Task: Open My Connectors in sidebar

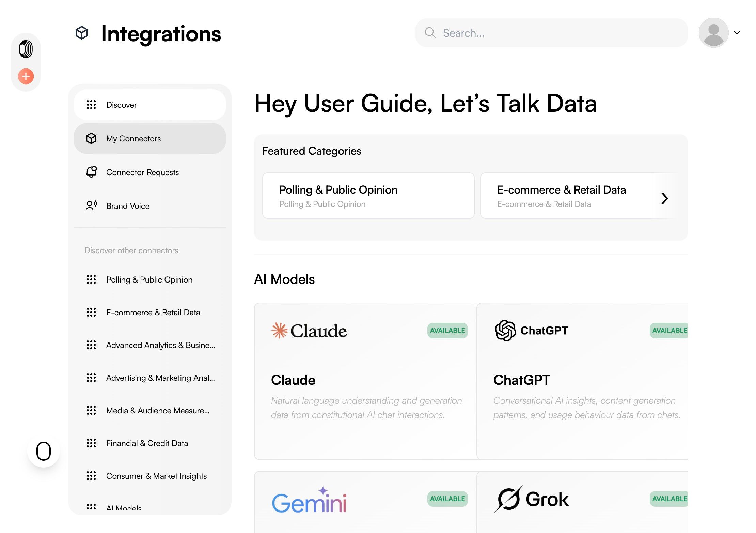Action: coord(150,138)
